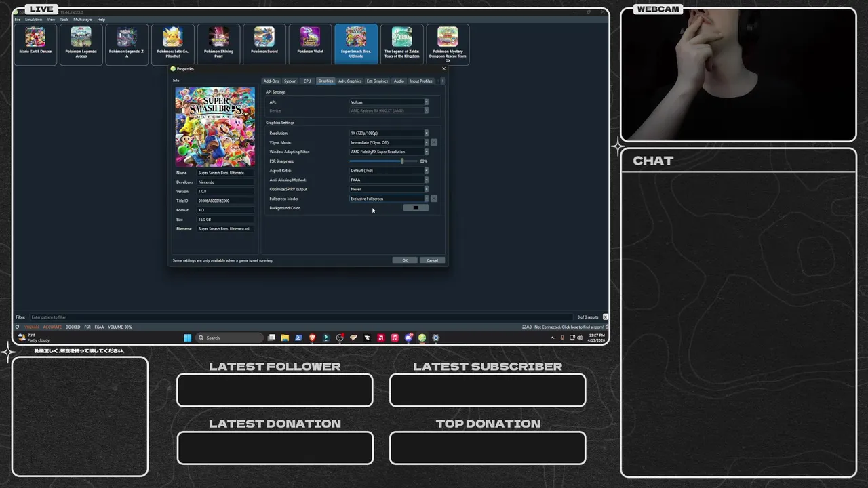This screenshot has height=488, width=868.
Task: Open the VSync Mode dropdown
Action: pos(389,142)
